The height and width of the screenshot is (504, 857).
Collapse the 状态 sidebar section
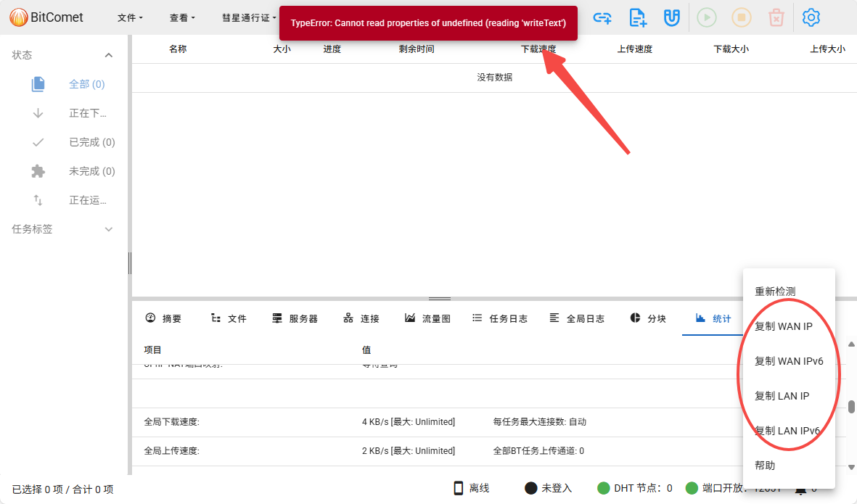[x=109, y=55]
